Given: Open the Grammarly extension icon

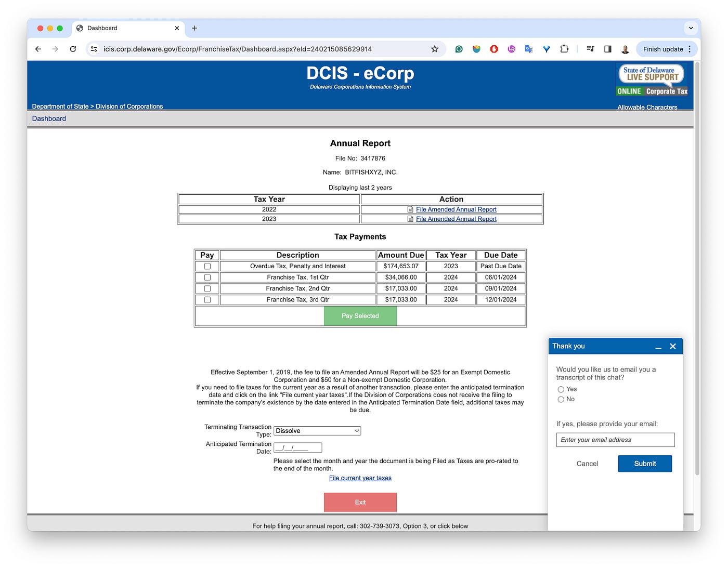Looking at the screenshot, I should click(x=459, y=49).
